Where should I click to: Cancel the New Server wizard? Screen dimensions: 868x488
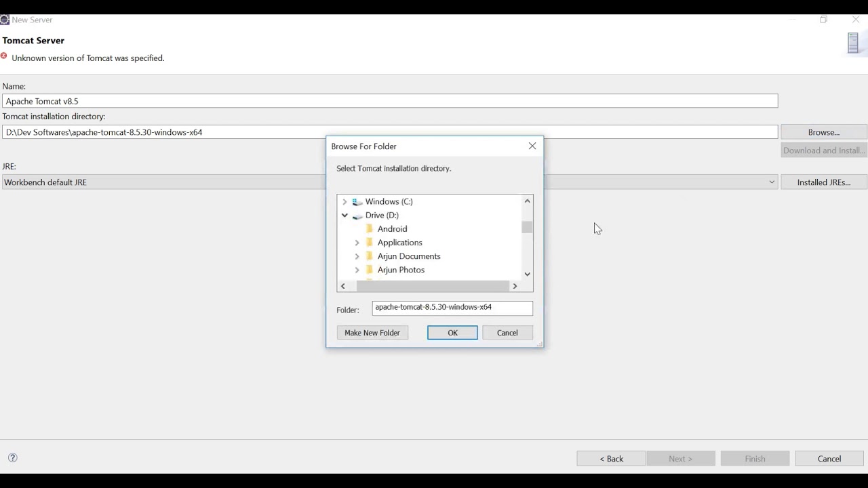(829, 459)
